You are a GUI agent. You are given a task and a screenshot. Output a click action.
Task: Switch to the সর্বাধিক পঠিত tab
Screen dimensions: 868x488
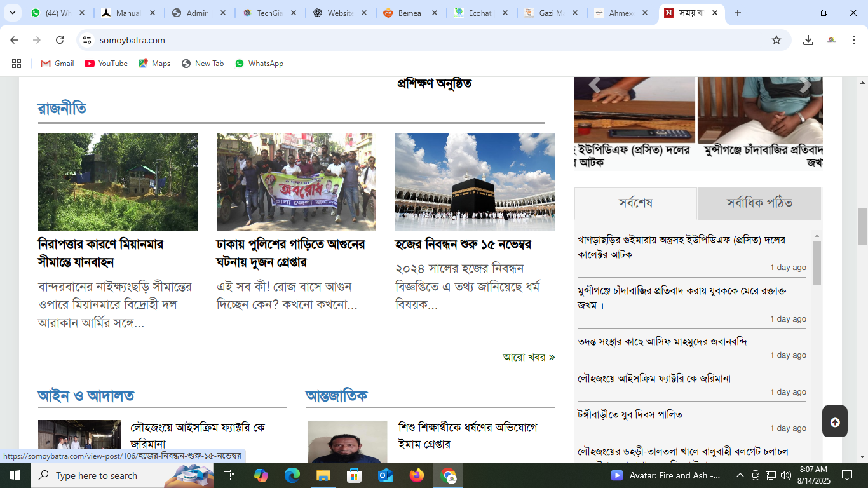click(759, 203)
